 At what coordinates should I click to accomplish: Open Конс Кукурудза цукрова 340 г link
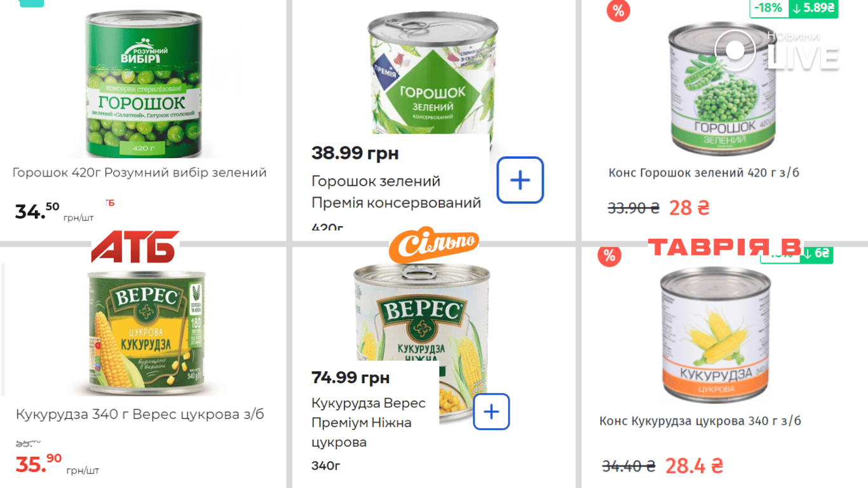(700, 421)
